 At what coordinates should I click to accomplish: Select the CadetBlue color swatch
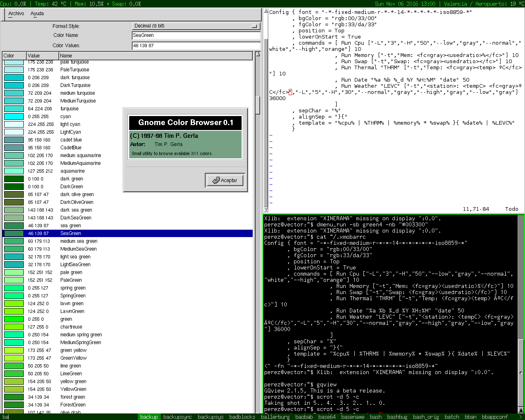coord(14,148)
